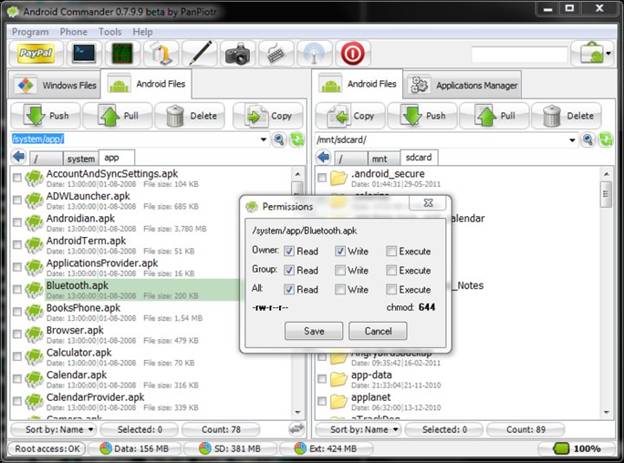Screen dimensions: 624x463
Task: Click refresh icon beside /mnt/sdcard/ path
Action: [603, 140]
